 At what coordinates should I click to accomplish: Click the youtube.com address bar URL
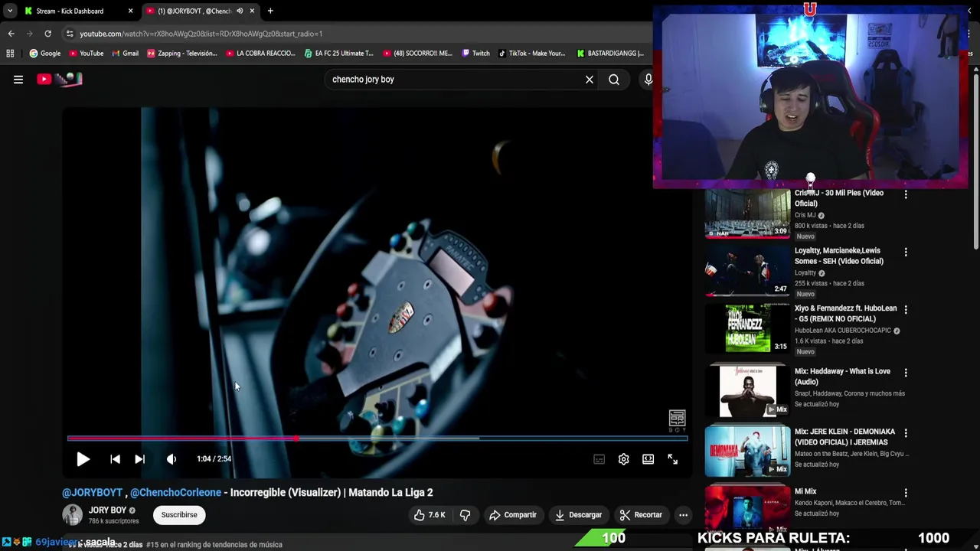pyautogui.click(x=201, y=34)
